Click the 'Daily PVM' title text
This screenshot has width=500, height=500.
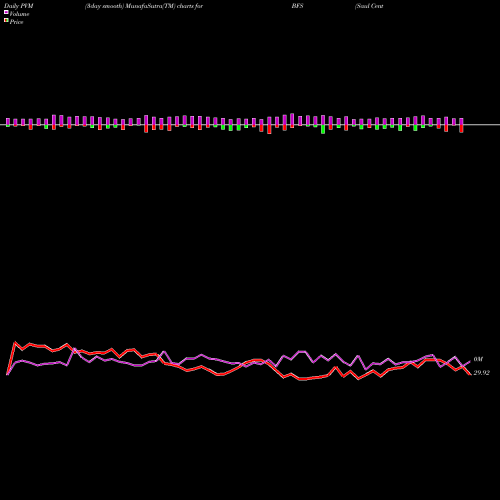[x=19, y=6]
